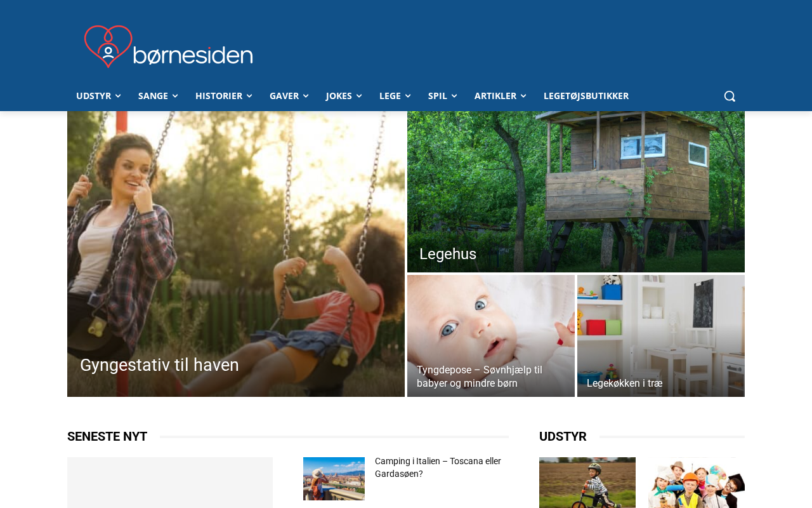Open the Legekøkken i træ article
This screenshot has width=812, height=508.
click(x=625, y=383)
